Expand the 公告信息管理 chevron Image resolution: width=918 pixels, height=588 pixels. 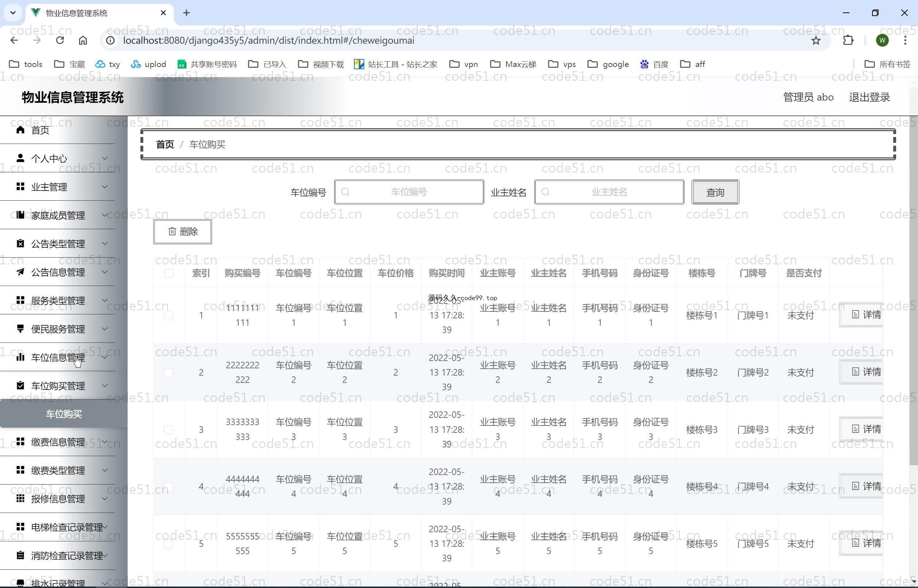coord(105,272)
